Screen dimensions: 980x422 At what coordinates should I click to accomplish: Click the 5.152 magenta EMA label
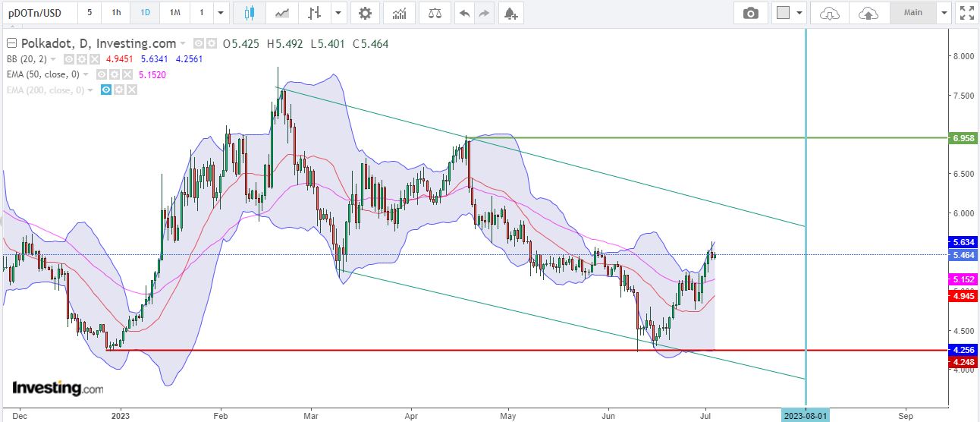click(963, 280)
